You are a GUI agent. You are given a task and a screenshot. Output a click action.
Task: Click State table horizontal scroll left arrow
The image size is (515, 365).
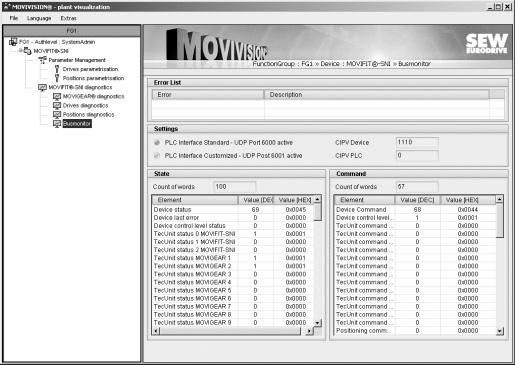(156, 331)
